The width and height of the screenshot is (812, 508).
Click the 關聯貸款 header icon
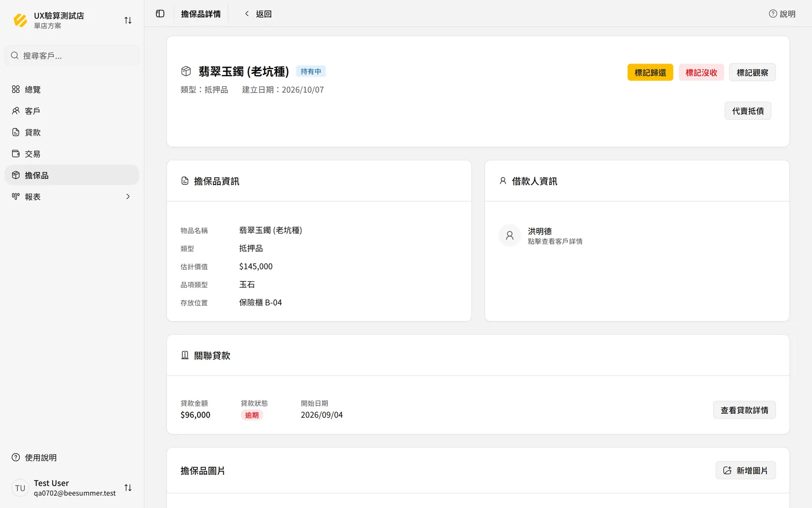[x=185, y=356]
